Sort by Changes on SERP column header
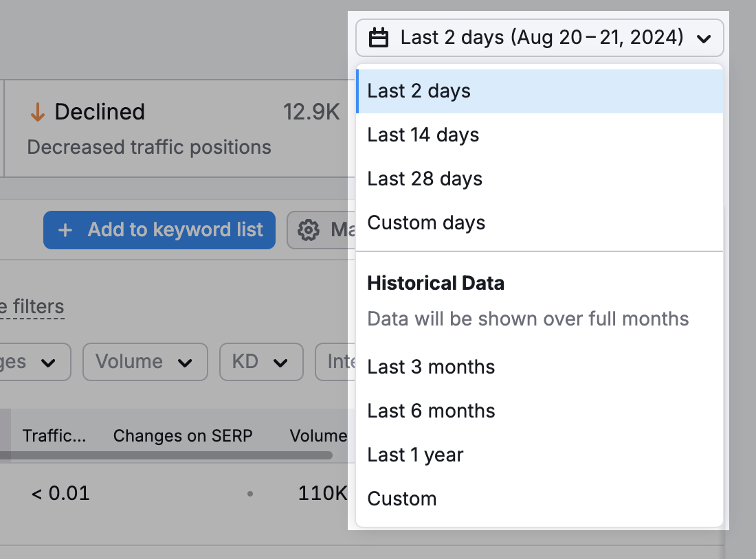The height and width of the screenshot is (559, 756). pyautogui.click(x=183, y=436)
